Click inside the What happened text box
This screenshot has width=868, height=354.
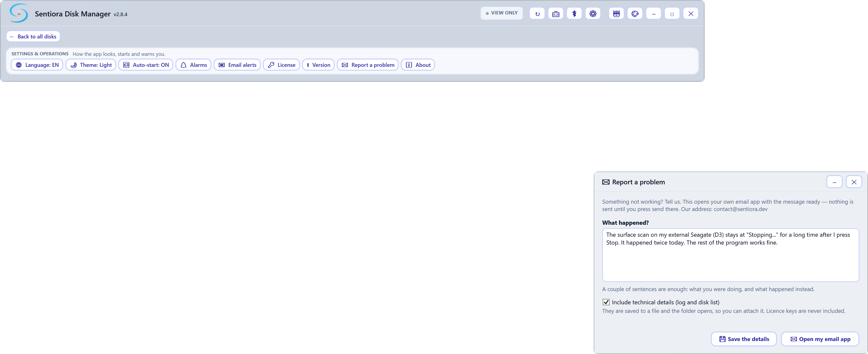[731, 255]
